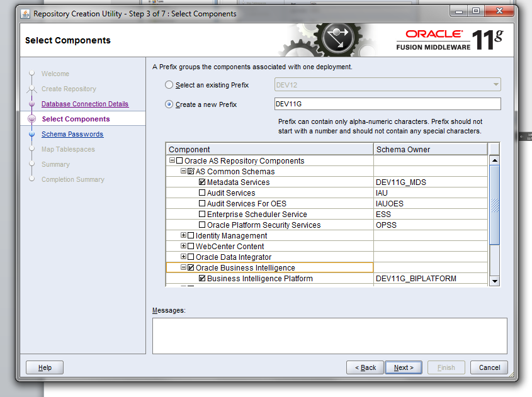
Task: Check the Enterprise Scheduler Service checkbox
Action: click(202, 215)
